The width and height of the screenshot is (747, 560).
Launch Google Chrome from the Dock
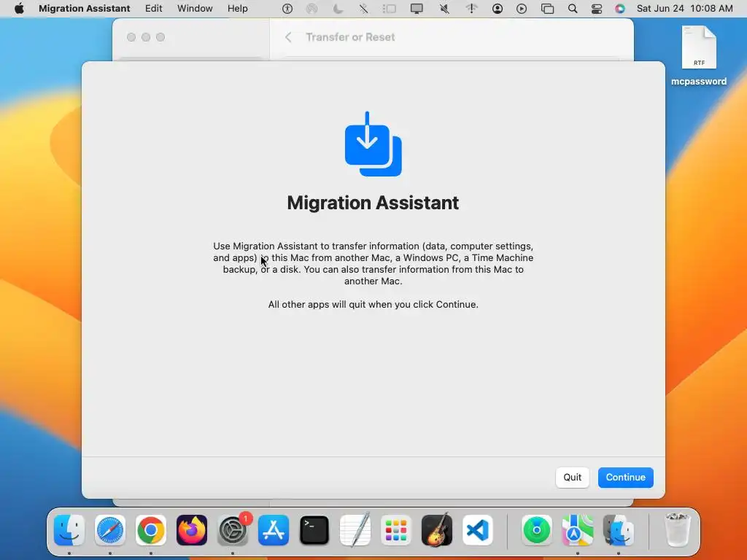151,530
